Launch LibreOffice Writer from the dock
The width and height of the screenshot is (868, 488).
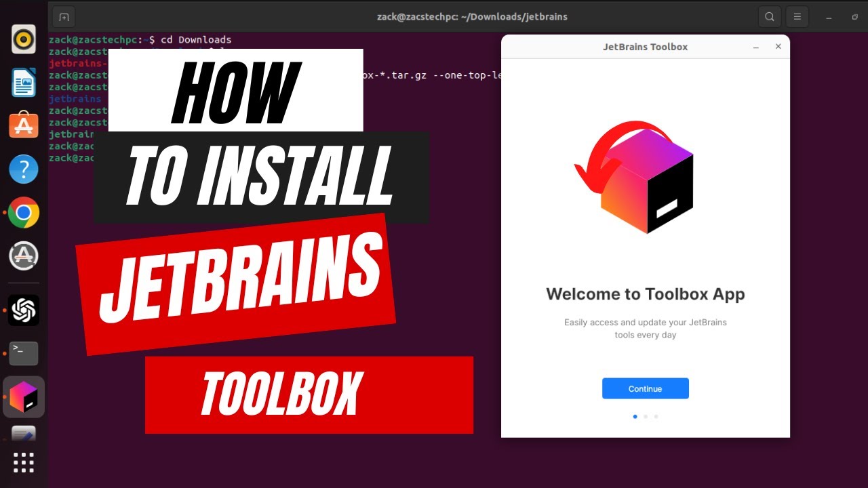[x=24, y=83]
